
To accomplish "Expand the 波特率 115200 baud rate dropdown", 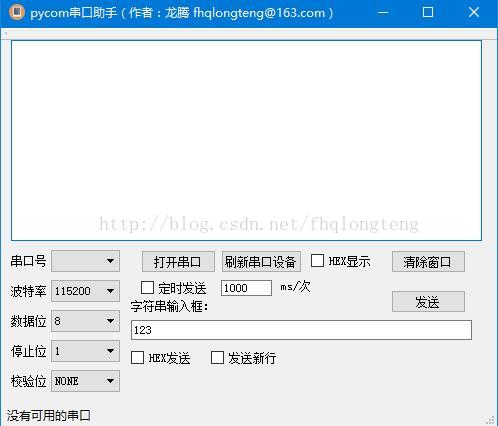I will pos(85,291).
